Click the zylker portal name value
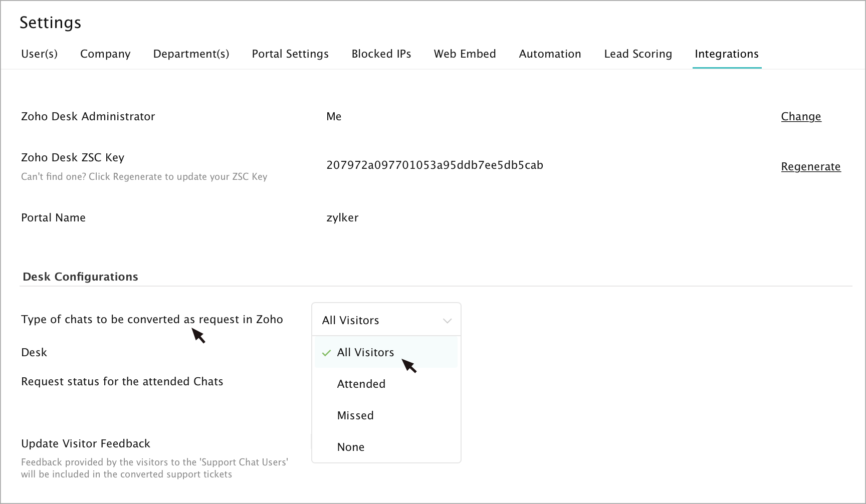Screen dimensions: 866x504 pyautogui.click(x=342, y=218)
